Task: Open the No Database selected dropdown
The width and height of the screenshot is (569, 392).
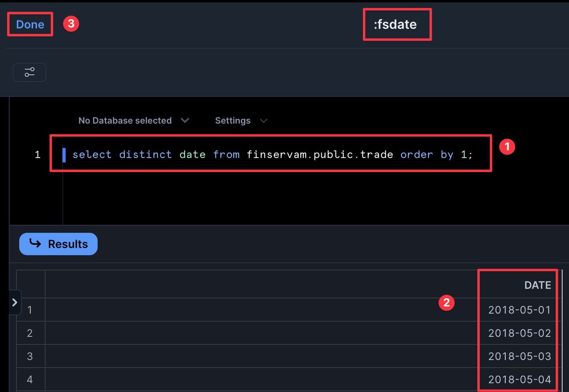Action: (x=133, y=120)
